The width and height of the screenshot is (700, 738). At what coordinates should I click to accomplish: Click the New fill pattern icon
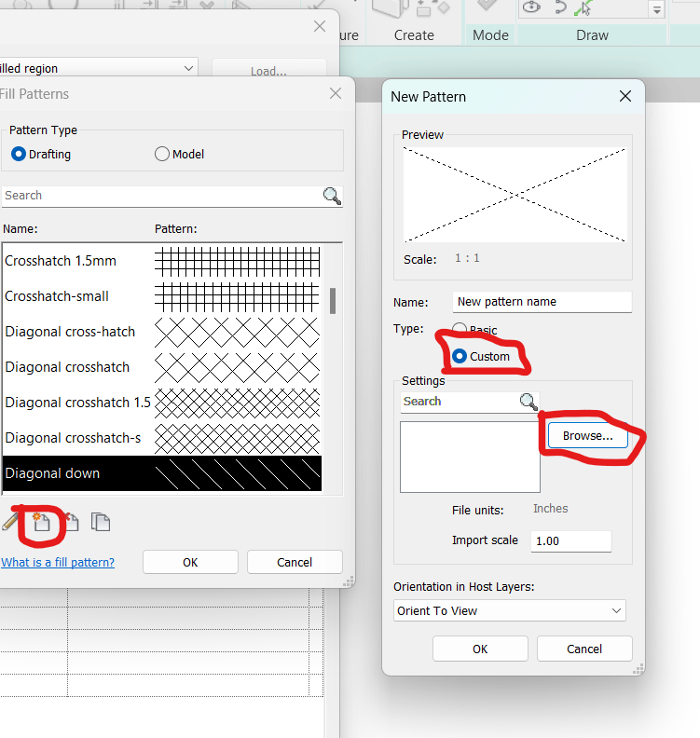[41, 522]
